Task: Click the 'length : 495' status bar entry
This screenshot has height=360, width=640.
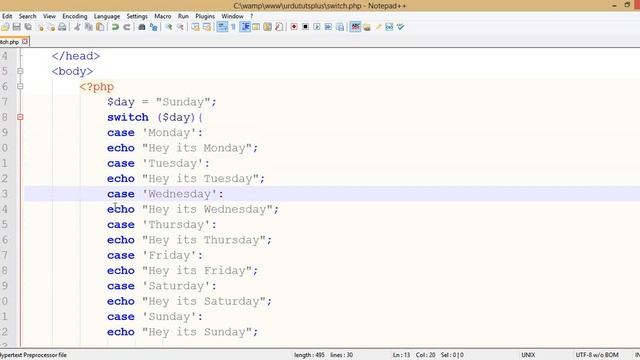Action: 309,355
